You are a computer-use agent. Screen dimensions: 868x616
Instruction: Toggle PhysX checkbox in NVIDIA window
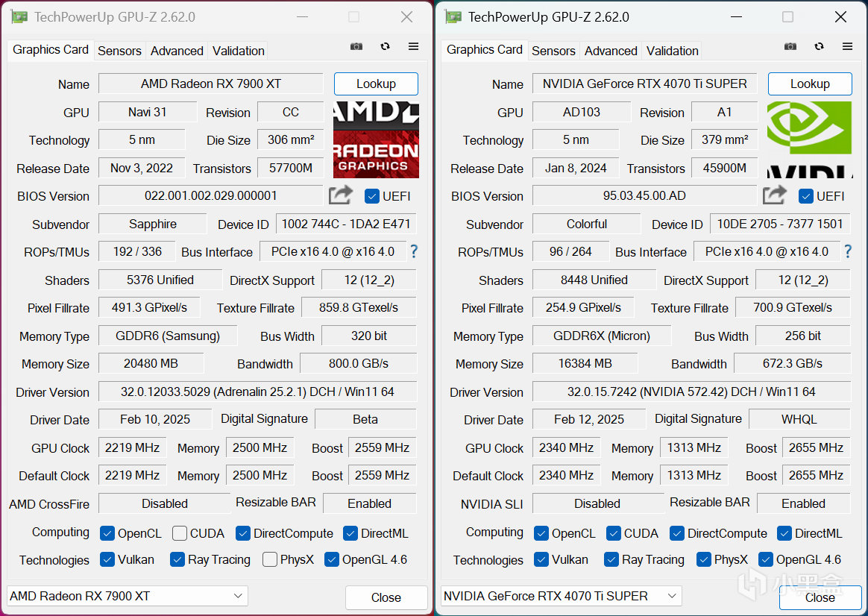click(x=704, y=559)
